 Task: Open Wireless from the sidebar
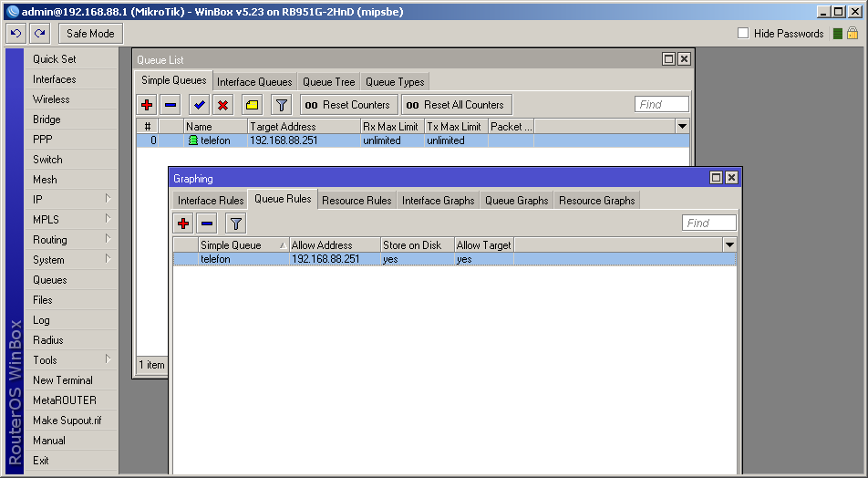[x=71, y=99]
